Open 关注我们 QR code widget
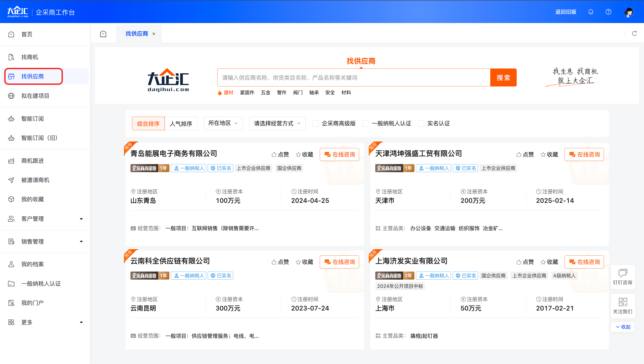Image resolution: width=644 pixels, height=364 pixels. tap(623, 306)
